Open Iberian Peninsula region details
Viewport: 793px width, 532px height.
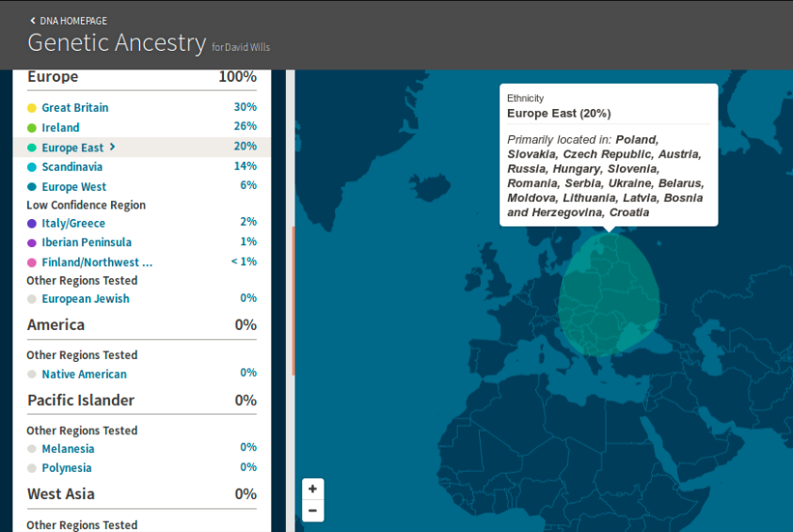pos(87,243)
